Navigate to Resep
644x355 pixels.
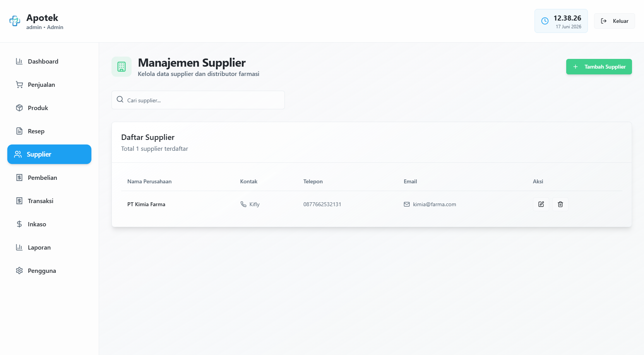click(x=49, y=131)
